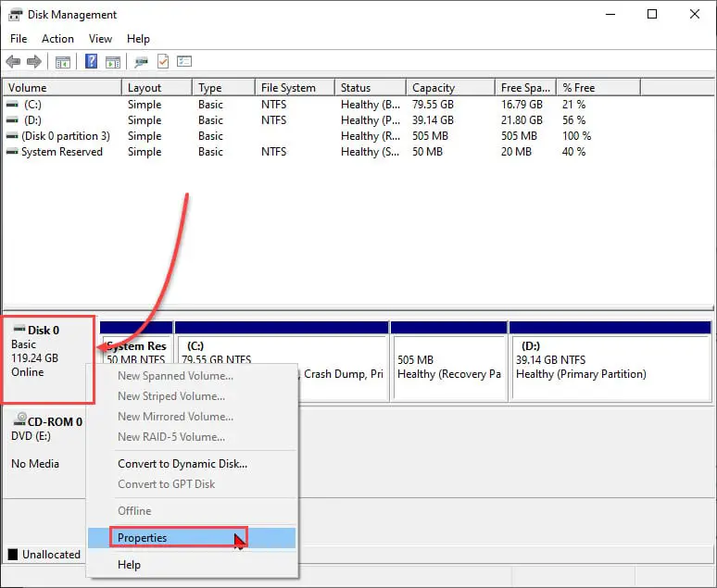Screen dimensions: 717x588
Task: Open the View menu
Action: pyautogui.click(x=100, y=39)
